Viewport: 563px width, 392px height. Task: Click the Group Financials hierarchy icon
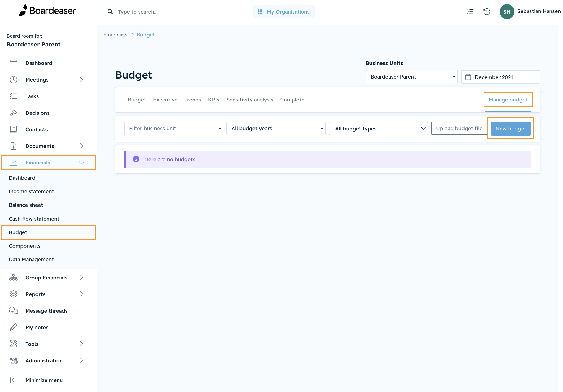[x=13, y=278]
